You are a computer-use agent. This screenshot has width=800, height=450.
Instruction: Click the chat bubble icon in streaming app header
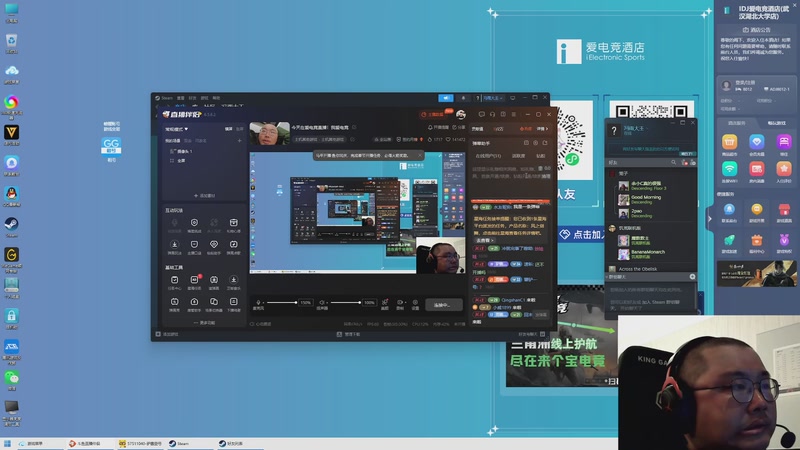[481, 114]
